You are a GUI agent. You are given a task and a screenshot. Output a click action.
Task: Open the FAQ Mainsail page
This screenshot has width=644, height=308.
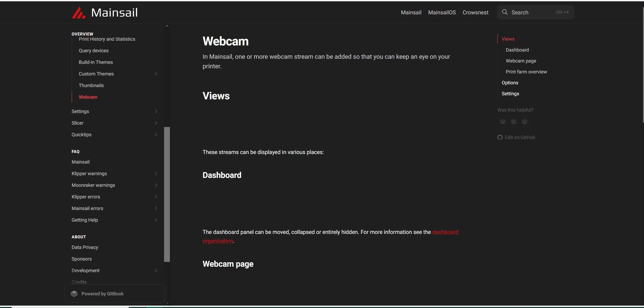[x=80, y=162]
